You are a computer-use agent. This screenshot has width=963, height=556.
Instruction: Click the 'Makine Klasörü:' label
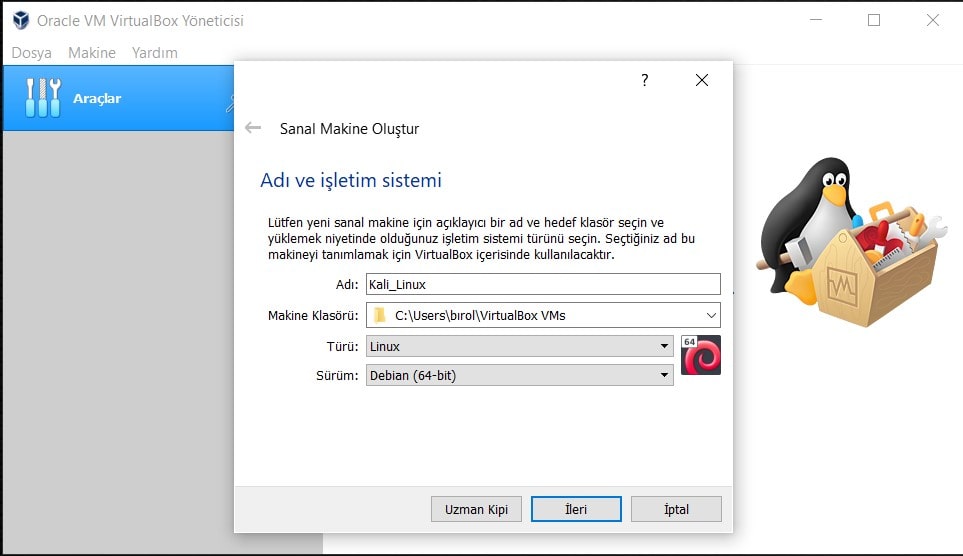point(313,315)
